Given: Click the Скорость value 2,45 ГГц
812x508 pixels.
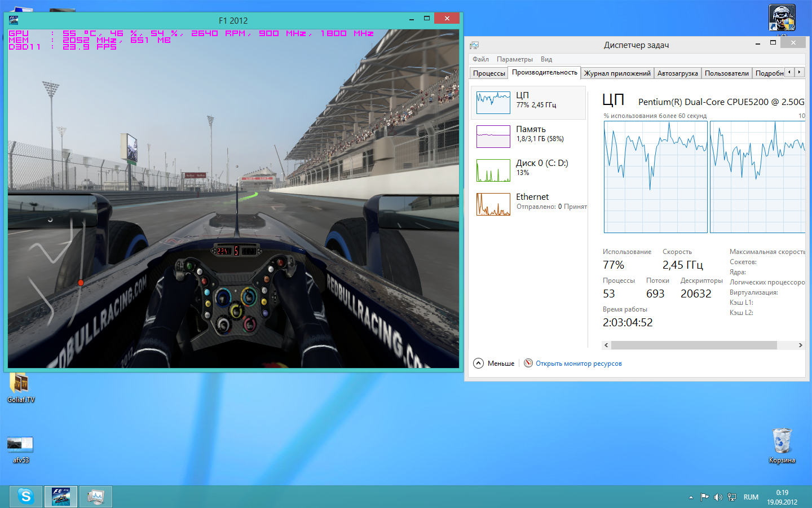Looking at the screenshot, I should (x=683, y=265).
